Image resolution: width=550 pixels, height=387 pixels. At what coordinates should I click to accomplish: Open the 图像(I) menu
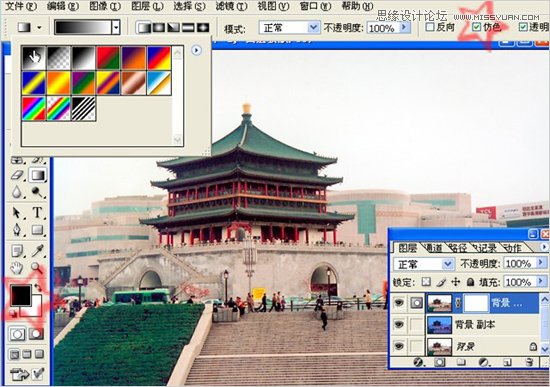pos(105,6)
